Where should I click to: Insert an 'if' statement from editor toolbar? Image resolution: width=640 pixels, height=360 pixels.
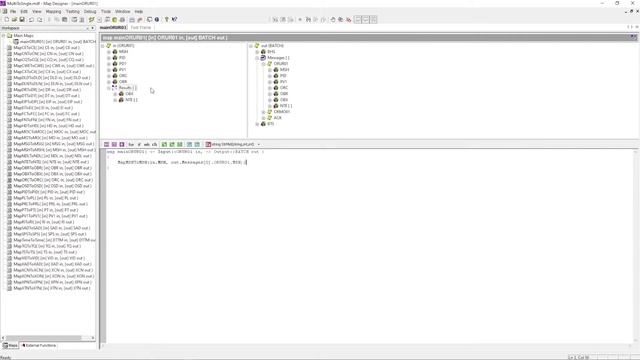point(139,144)
